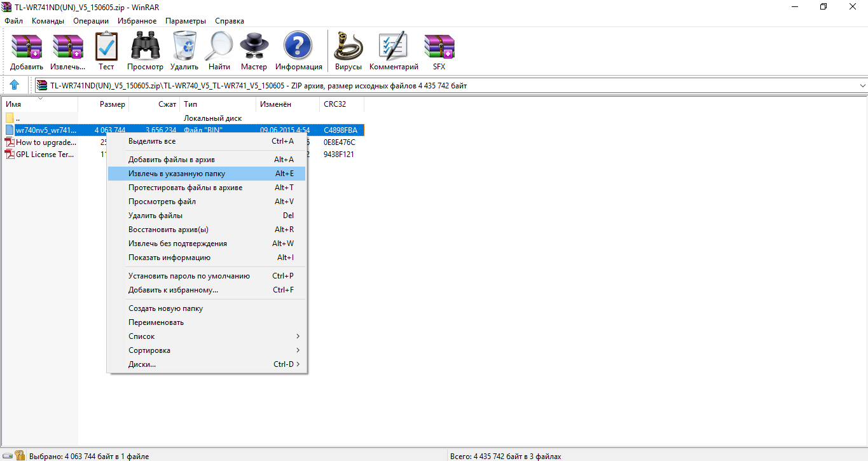
Task: Sort by the Сжат column header
Action: (x=154, y=104)
